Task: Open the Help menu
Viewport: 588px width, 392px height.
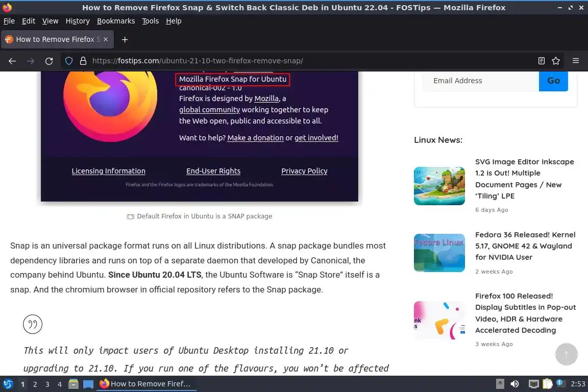Action: coord(174,21)
